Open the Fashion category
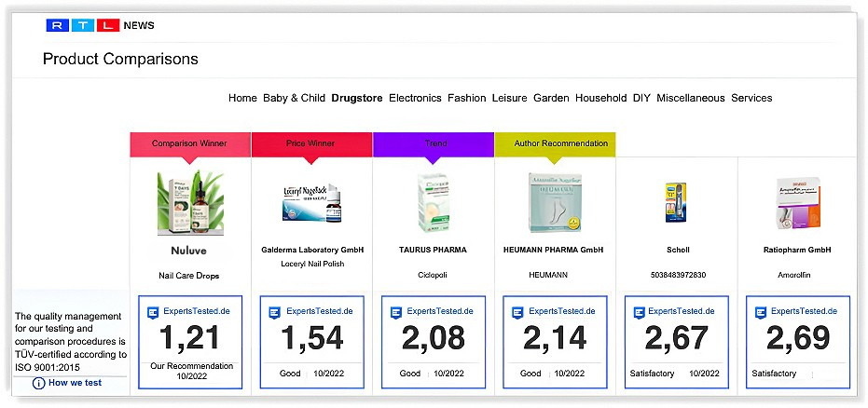Viewport: 868px width, 408px height. click(467, 98)
